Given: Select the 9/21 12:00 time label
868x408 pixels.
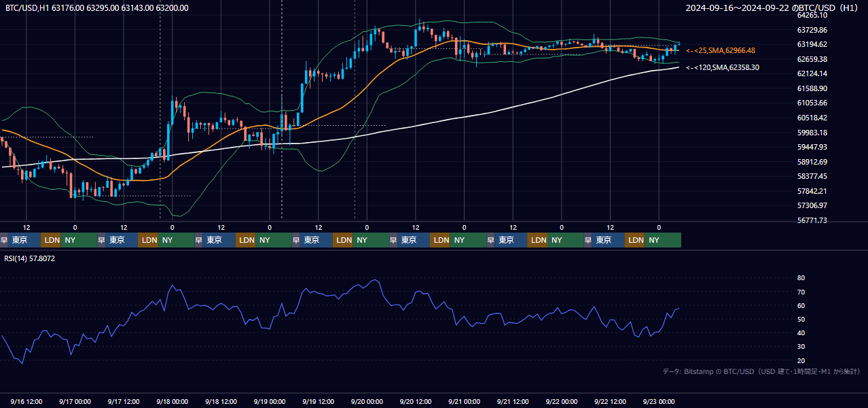Looking at the screenshot, I should [x=513, y=401].
